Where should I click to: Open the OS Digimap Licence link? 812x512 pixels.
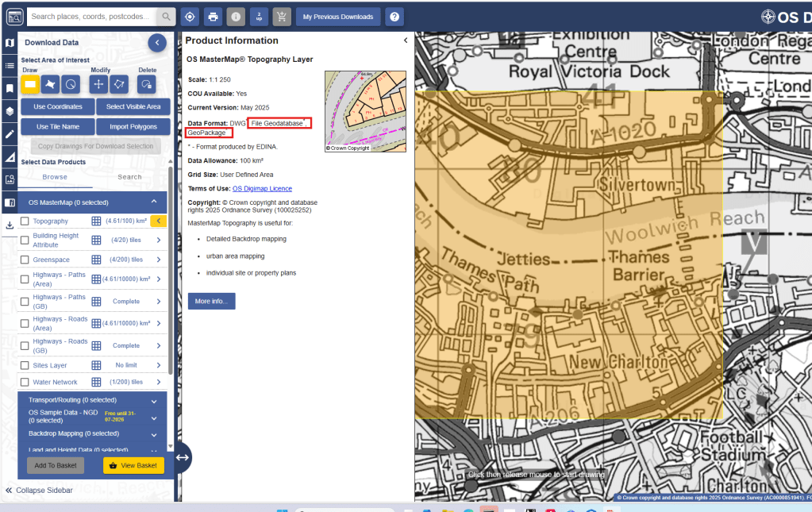[262, 188]
